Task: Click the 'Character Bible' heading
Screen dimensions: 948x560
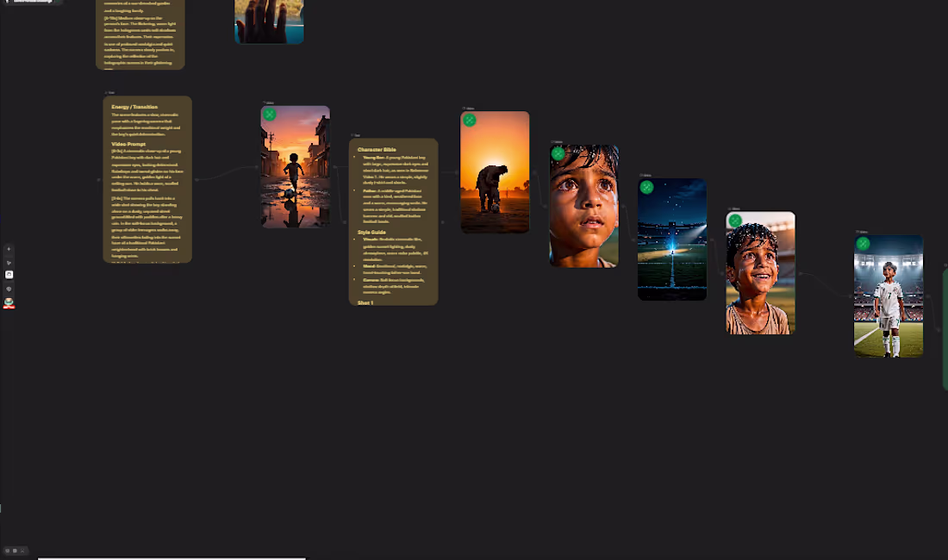Action: click(x=377, y=149)
